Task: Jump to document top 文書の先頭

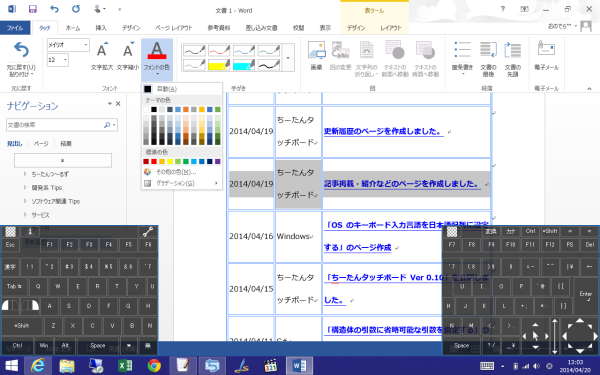Action: pyautogui.click(x=513, y=59)
